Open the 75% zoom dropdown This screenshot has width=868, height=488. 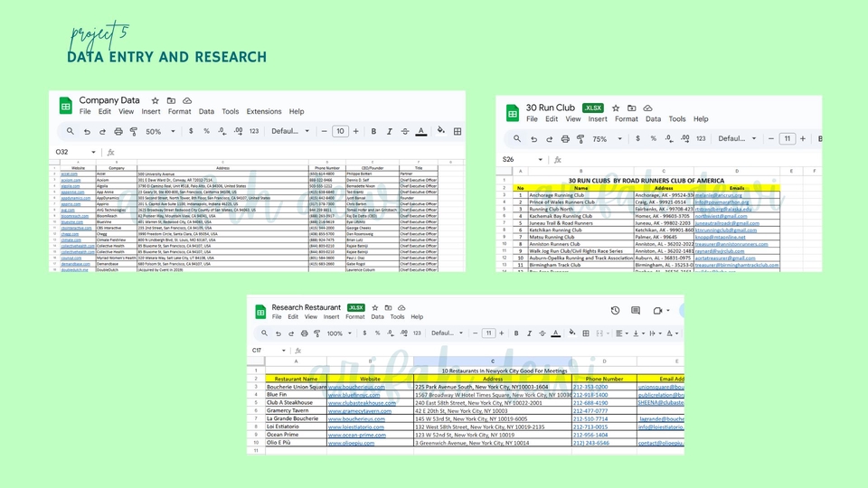(x=608, y=139)
